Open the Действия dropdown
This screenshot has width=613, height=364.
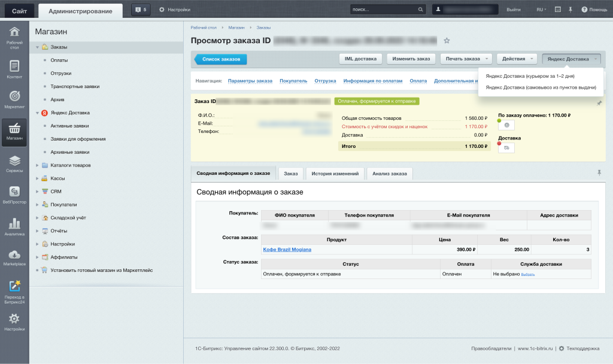point(517,59)
